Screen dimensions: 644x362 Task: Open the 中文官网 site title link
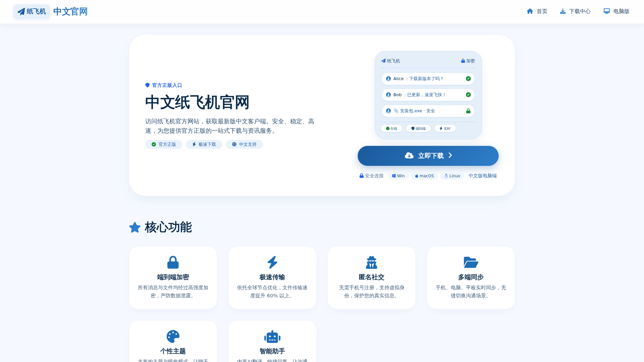70,12
